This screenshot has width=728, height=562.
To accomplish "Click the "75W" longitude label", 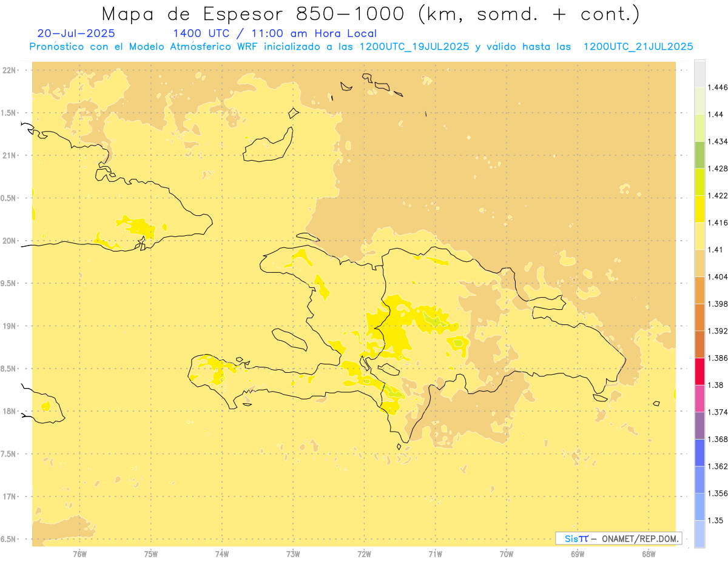I will 151,554.
